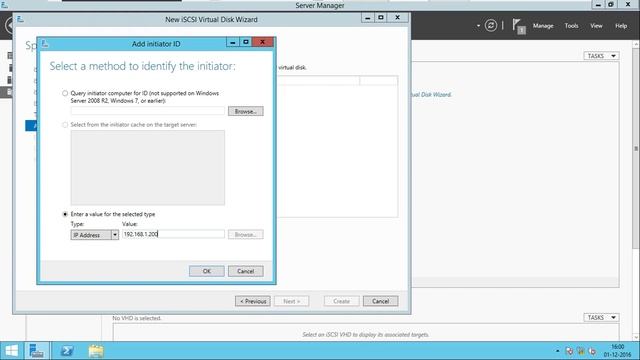Click the network tray icon

pos(581,351)
